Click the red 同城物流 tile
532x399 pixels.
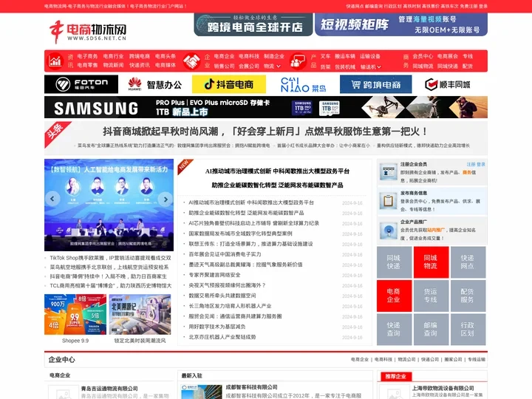tap(431, 262)
